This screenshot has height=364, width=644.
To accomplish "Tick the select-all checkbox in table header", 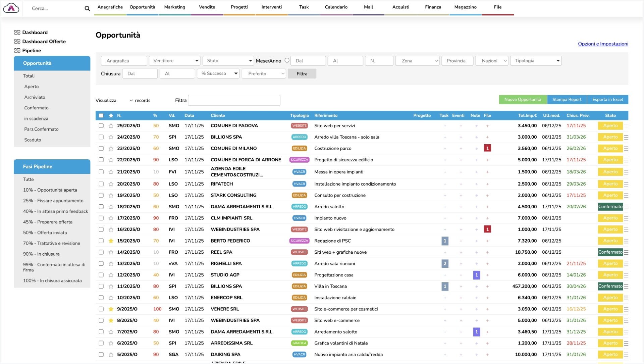I will (x=101, y=116).
